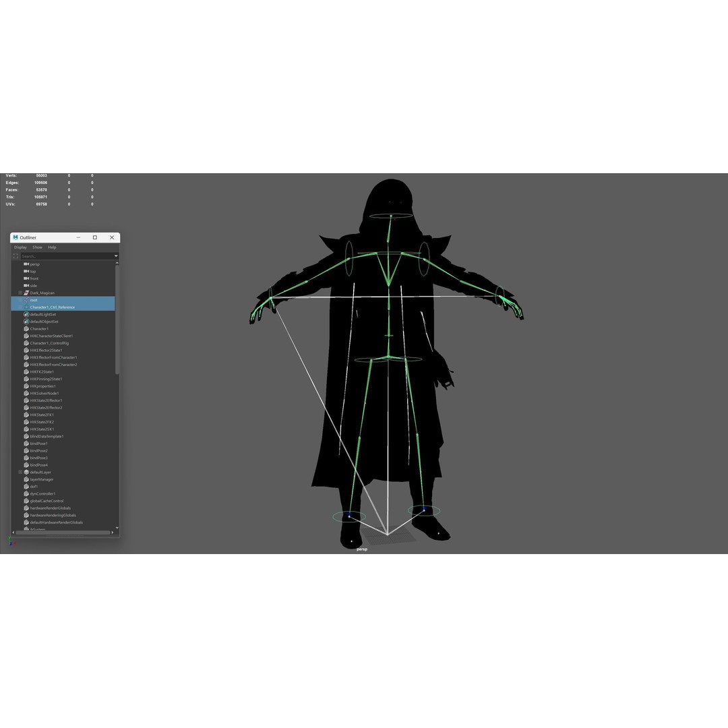Image resolution: width=728 pixels, height=728 pixels.
Task: Click the HIKEffector2State1 node icon
Action: 26,350
